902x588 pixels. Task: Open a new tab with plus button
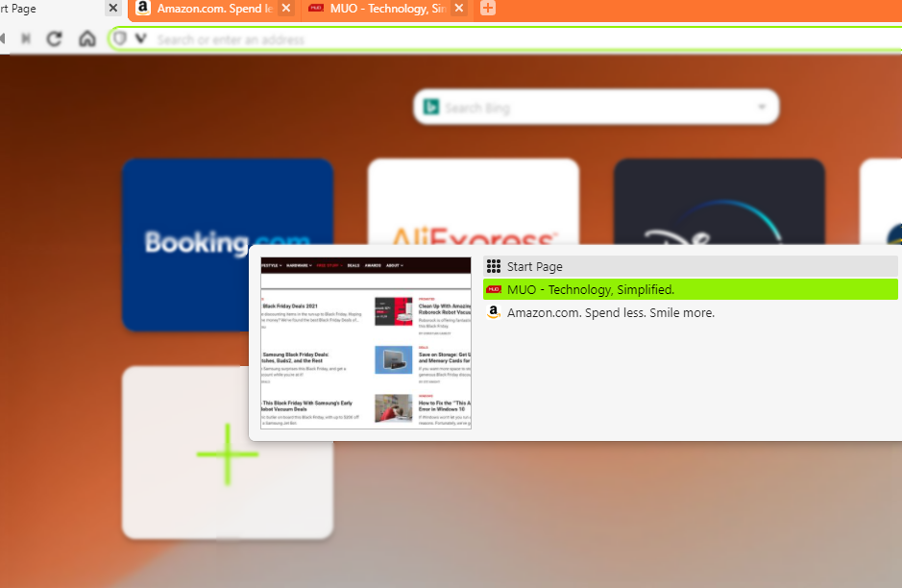point(488,8)
